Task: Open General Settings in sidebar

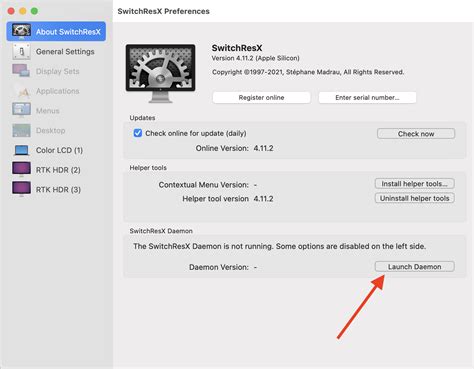Action: pos(56,52)
